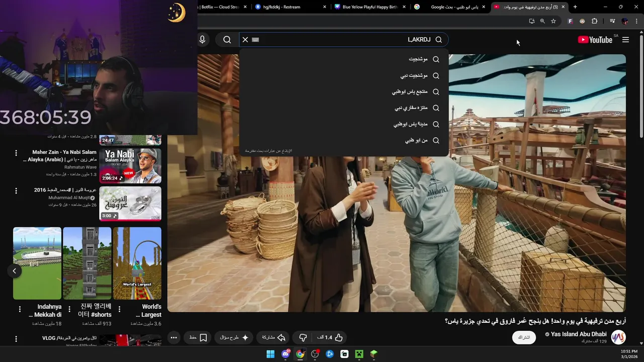Select search suggestion موشنجيت
Viewport: 644px width, 362px height.
click(x=344, y=59)
